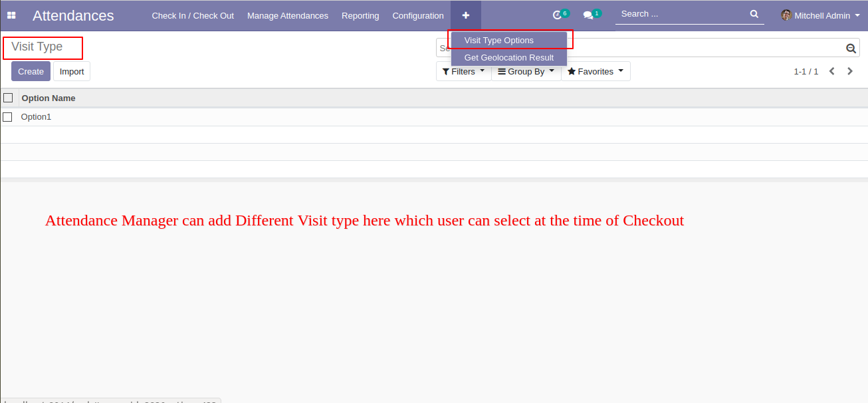The image size is (868, 403).
Task: Open the Filters dropdown
Action: point(463,71)
